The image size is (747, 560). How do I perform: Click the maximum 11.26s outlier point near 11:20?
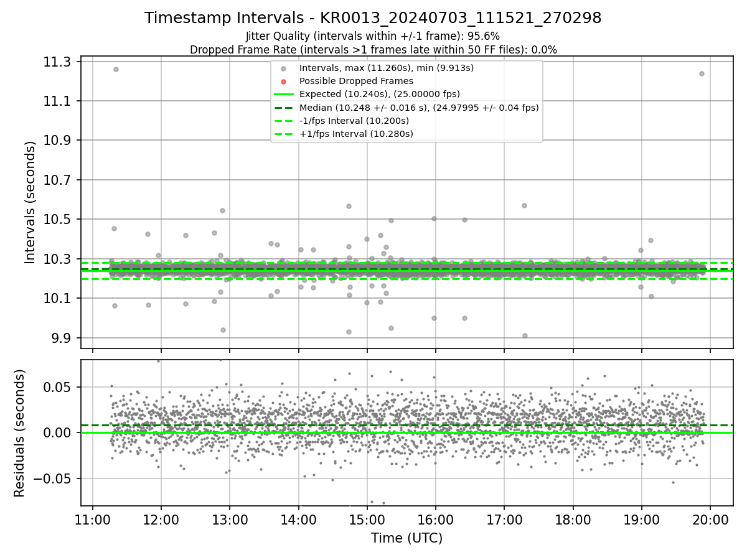coord(116,69)
